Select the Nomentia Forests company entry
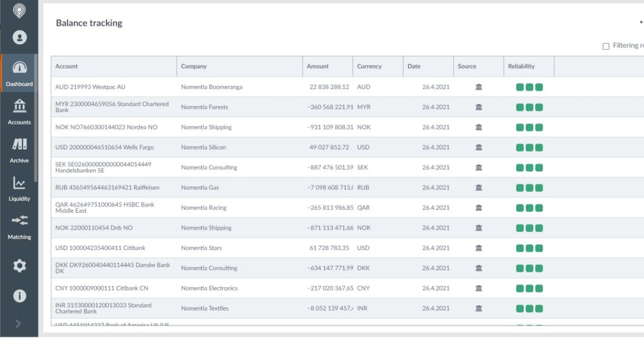This screenshot has width=644, height=338. (x=206, y=107)
